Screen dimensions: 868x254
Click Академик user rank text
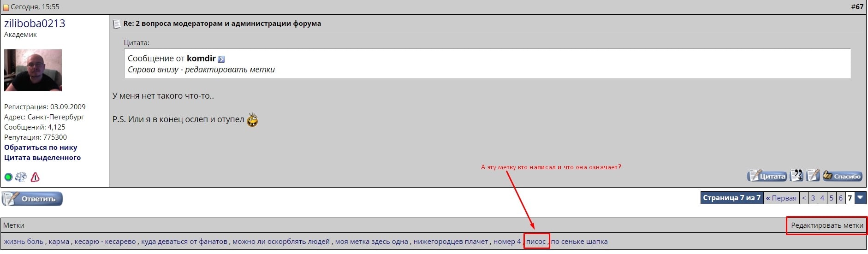(x=20, y=35)
